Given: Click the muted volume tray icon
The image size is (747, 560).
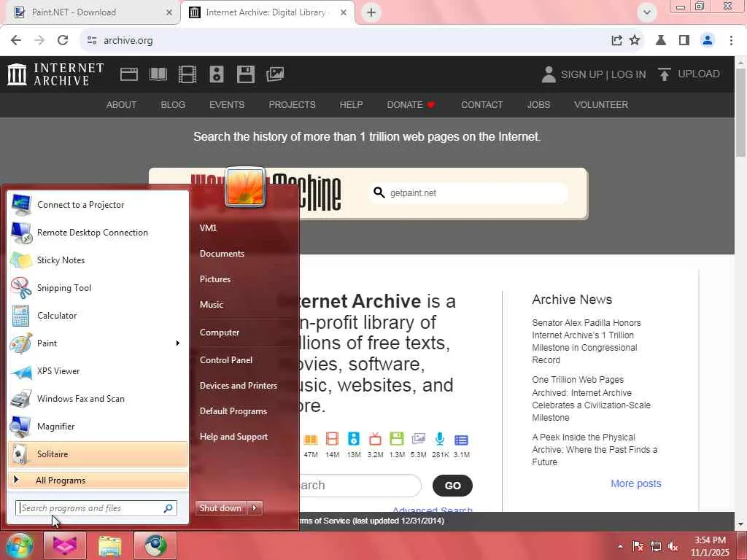Looking at the screenshot, I should pos(673,546).
